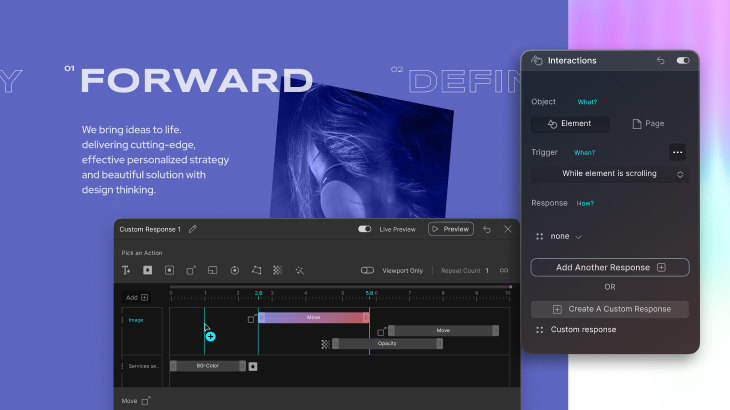This screenshot has width=730, height=410.
Task: Close the Custom Response panel
Action: tap(507, 229)
